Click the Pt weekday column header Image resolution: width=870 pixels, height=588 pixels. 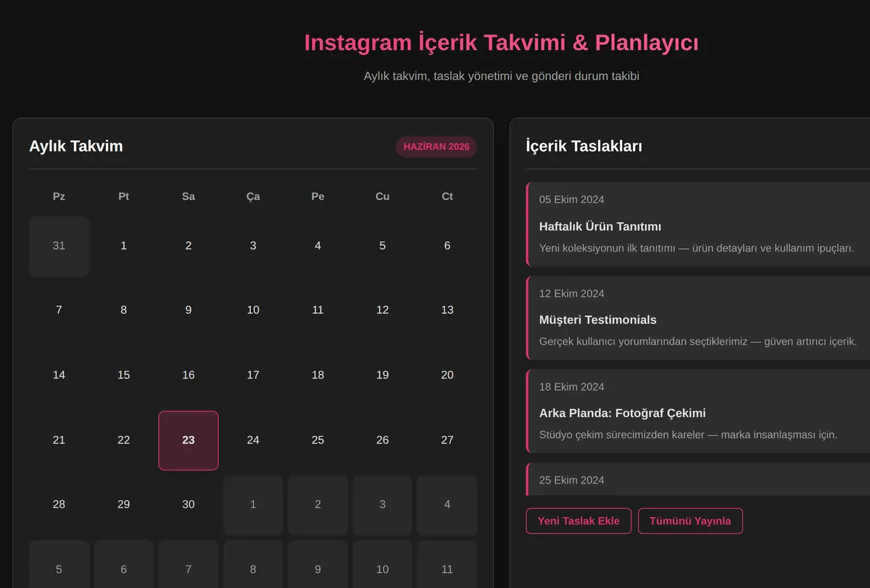click(x=124, y=196)
